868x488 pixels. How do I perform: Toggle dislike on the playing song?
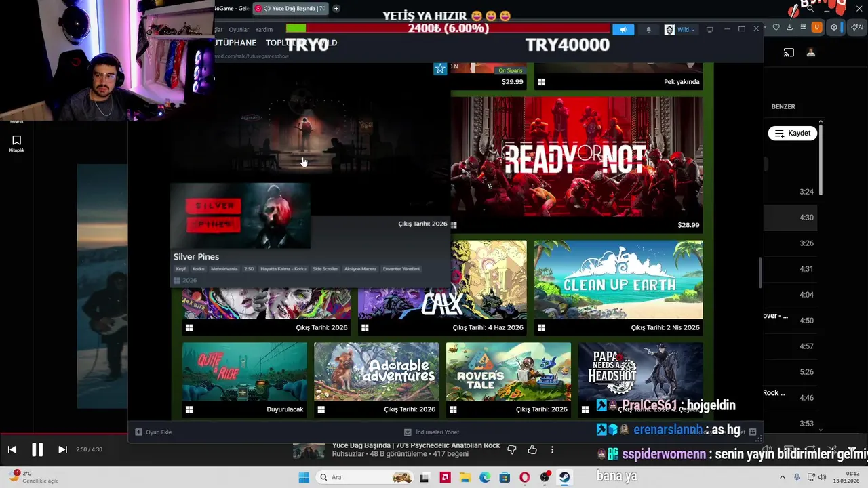coord(512,449)
